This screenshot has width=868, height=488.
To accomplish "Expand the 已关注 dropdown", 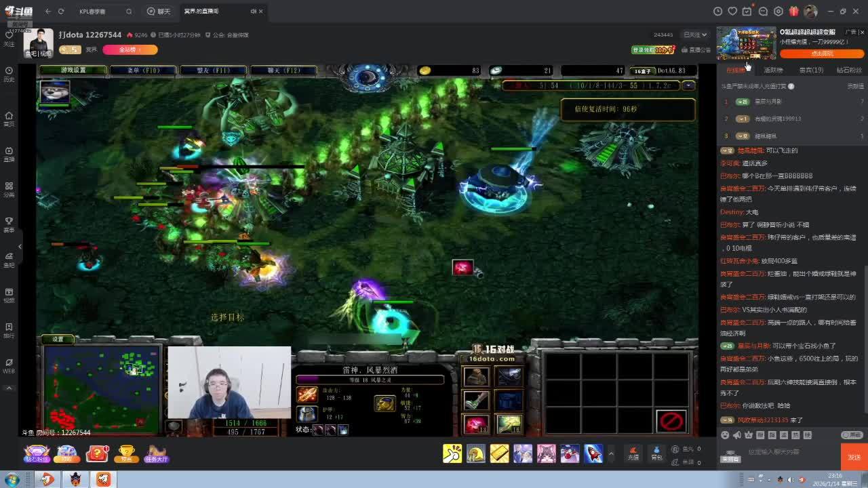I will 695,35.
